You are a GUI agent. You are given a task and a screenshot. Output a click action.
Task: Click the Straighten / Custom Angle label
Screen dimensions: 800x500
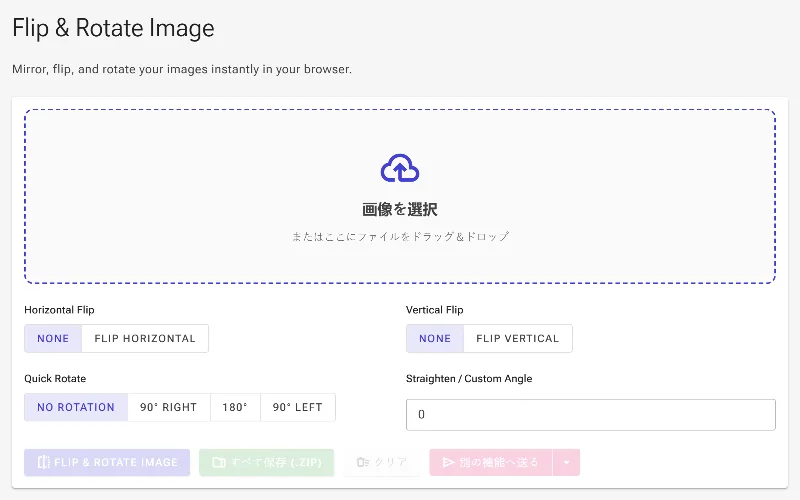469,379
